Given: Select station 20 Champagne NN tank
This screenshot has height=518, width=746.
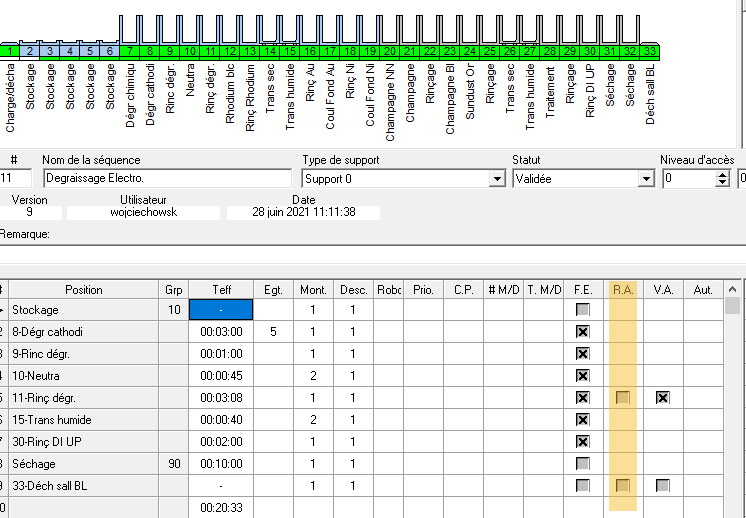Looking at the screenshot, I should 390,51.
